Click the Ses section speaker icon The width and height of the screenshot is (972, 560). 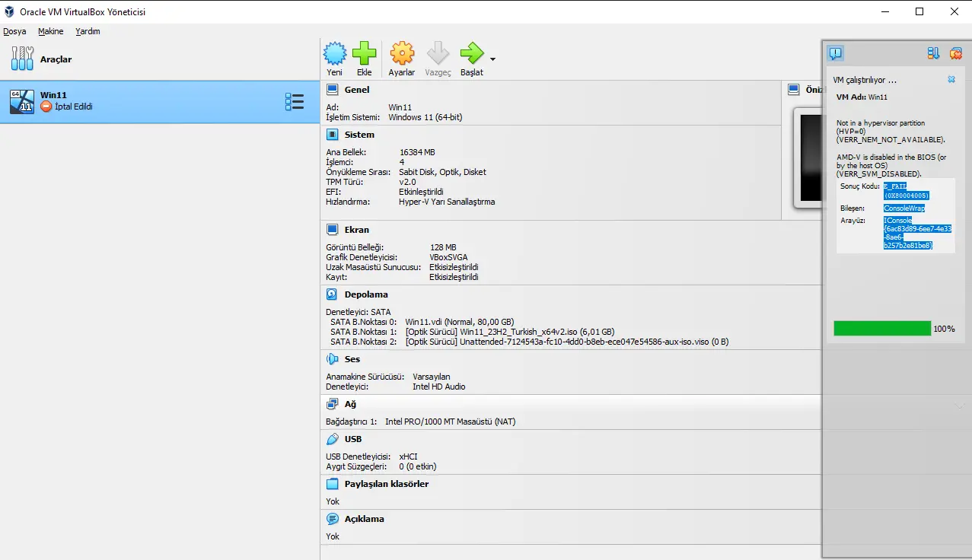(x=332, y=359)
